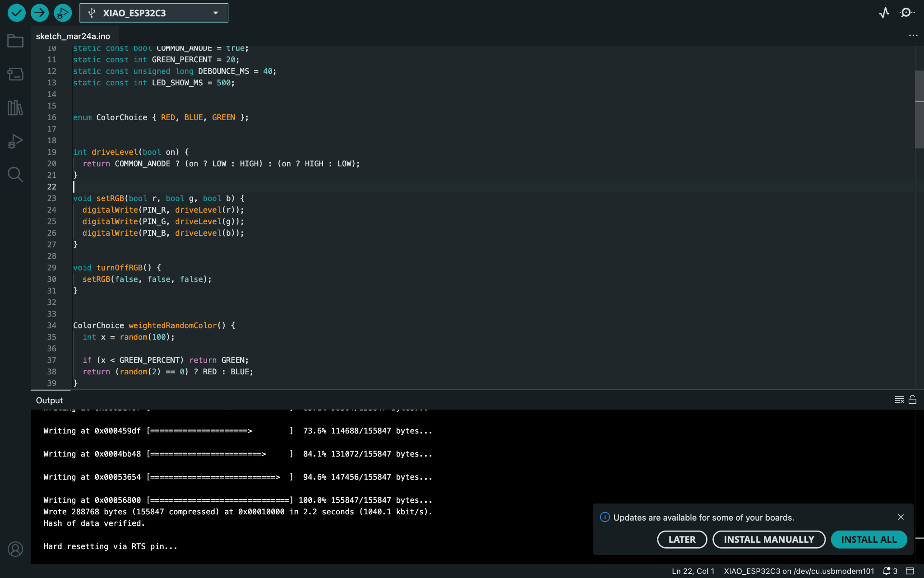Open the Serial Monitor icon

click(906, 13)
